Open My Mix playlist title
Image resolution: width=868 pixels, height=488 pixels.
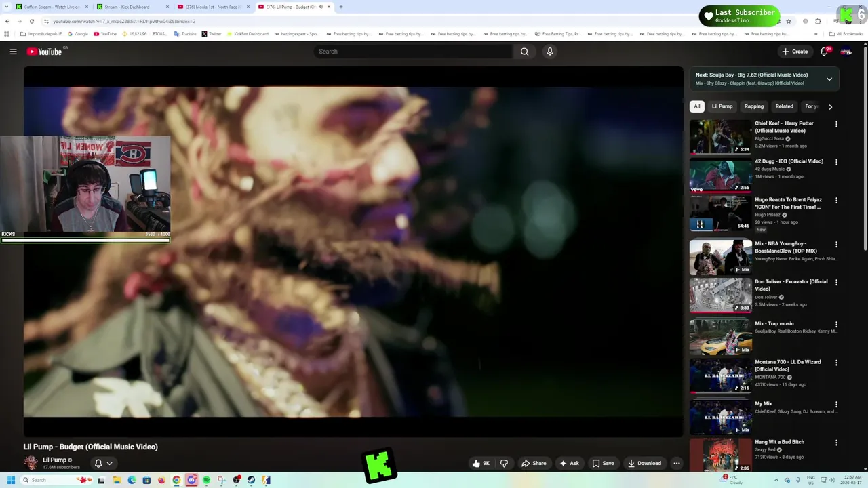(764, 404)
